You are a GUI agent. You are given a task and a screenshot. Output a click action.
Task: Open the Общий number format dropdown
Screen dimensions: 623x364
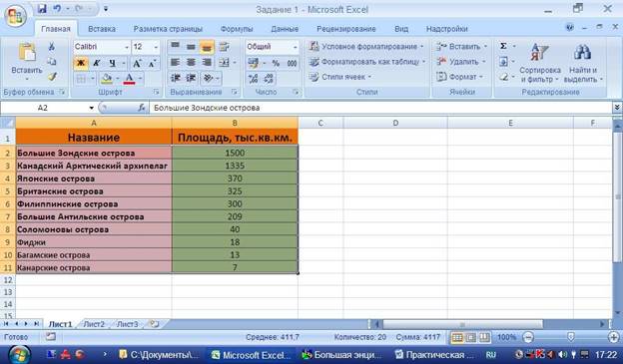pos(296,47)
